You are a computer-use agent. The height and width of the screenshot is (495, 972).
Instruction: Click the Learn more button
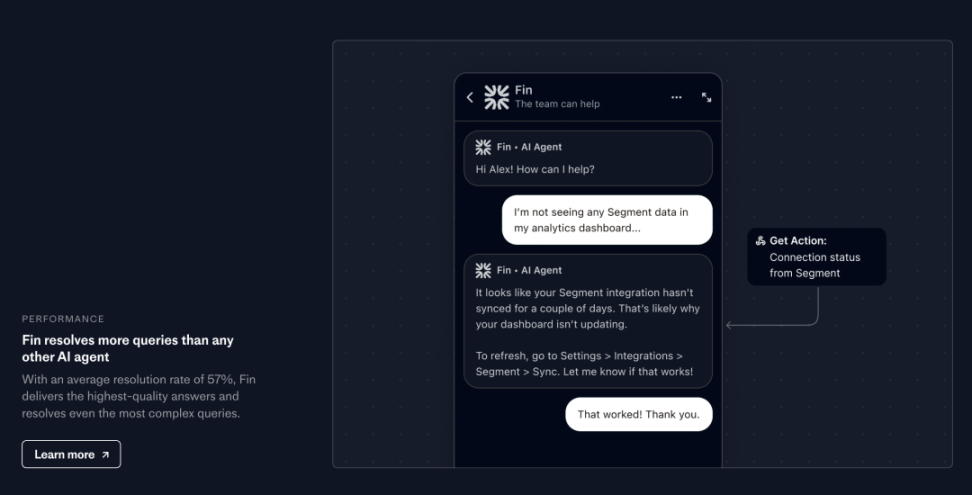click(71, 454)
